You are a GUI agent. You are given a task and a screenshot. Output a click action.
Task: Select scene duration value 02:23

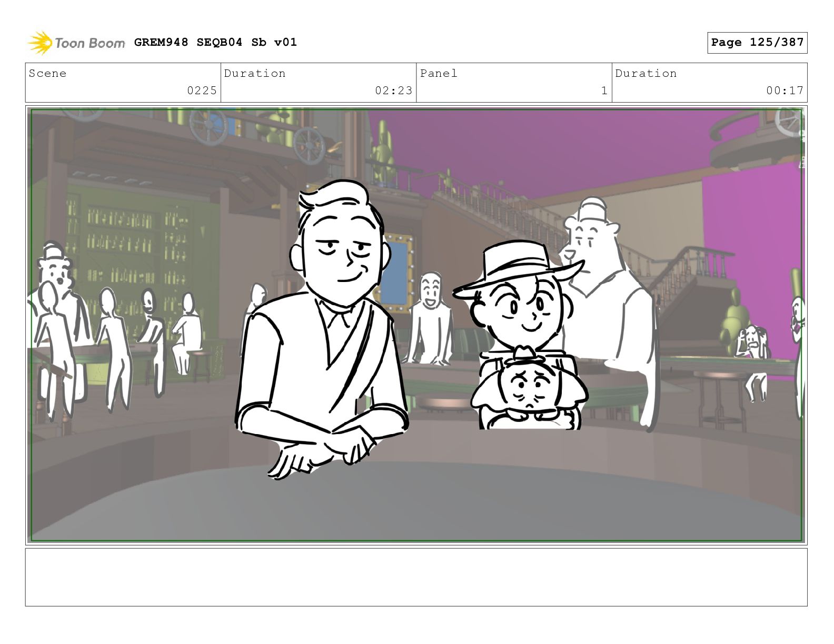click(394, 90)
